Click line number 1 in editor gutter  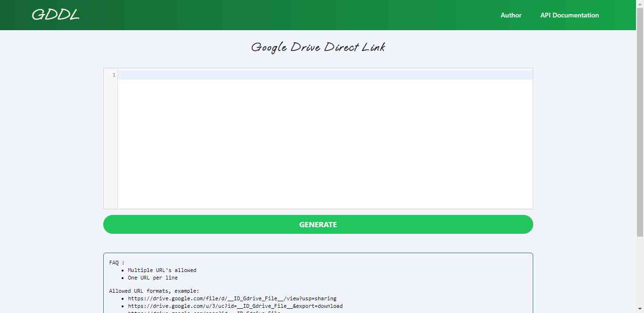coord(114,75)
